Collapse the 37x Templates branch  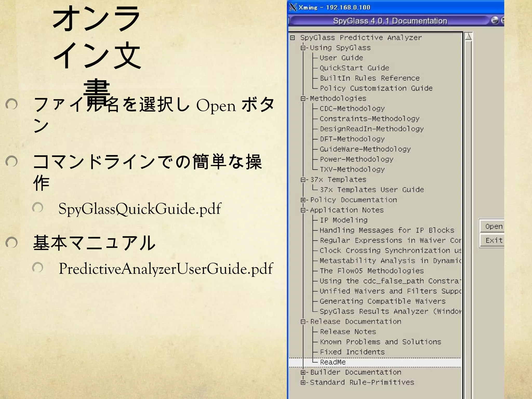click(303, 179)
